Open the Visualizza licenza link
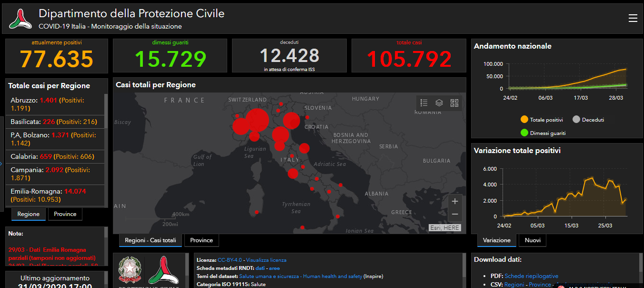The width and height of the screenshot is (644, 288). coord(266,260)
